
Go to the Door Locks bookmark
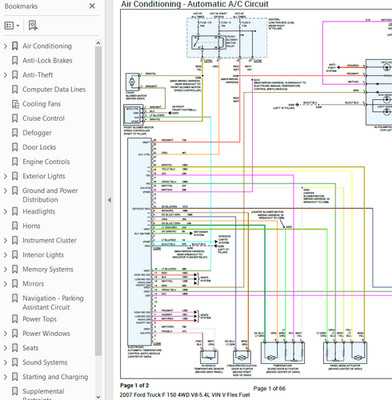coord(39,147)
